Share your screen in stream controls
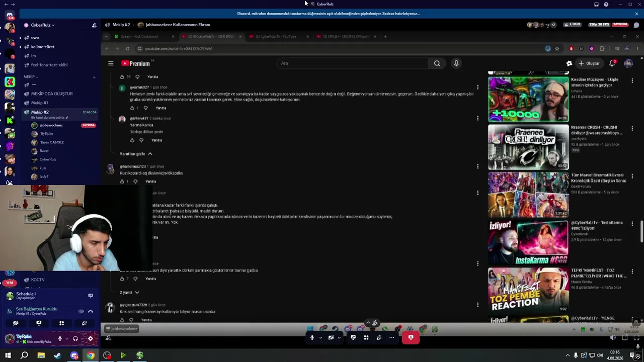Image resolution: width=644 pixels, height=362 pixels. tap(353, 337)
